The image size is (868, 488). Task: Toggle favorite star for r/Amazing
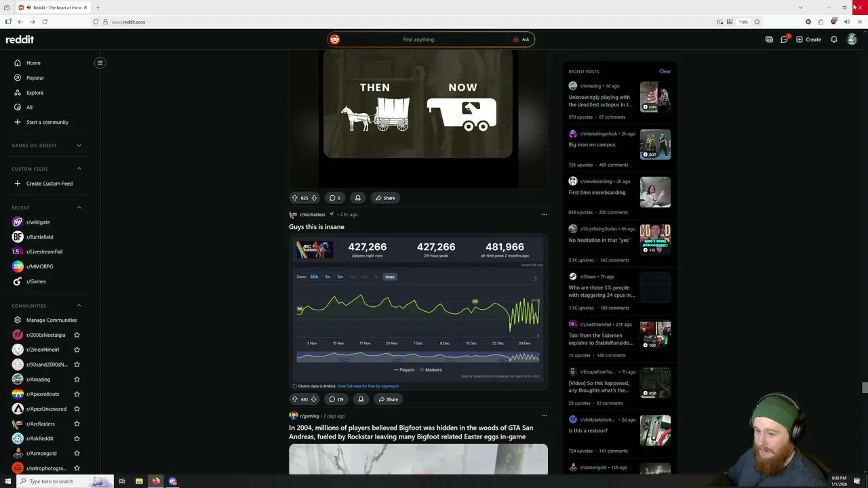pos(77,380)
